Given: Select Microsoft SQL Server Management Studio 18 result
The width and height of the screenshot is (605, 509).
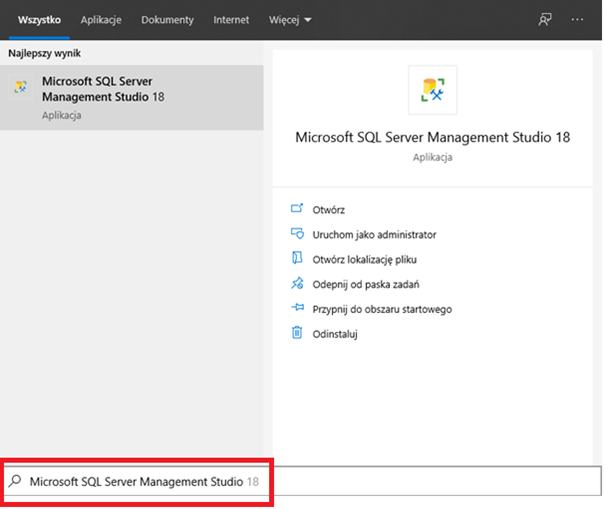Looking at the screenshot, I should click(132, 98).
